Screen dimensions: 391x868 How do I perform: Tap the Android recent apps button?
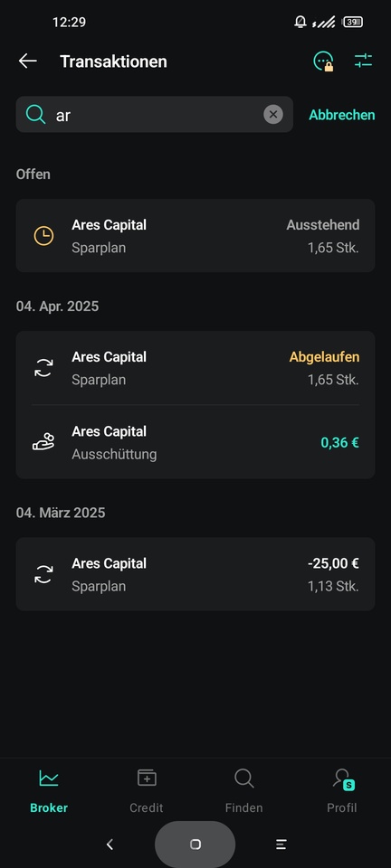click(281, 844)
